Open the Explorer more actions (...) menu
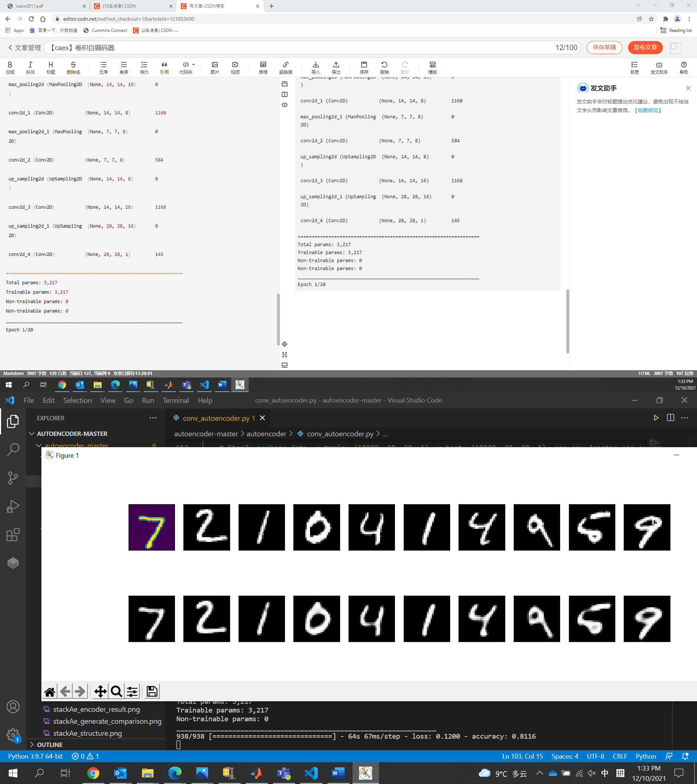 (153, 418)
